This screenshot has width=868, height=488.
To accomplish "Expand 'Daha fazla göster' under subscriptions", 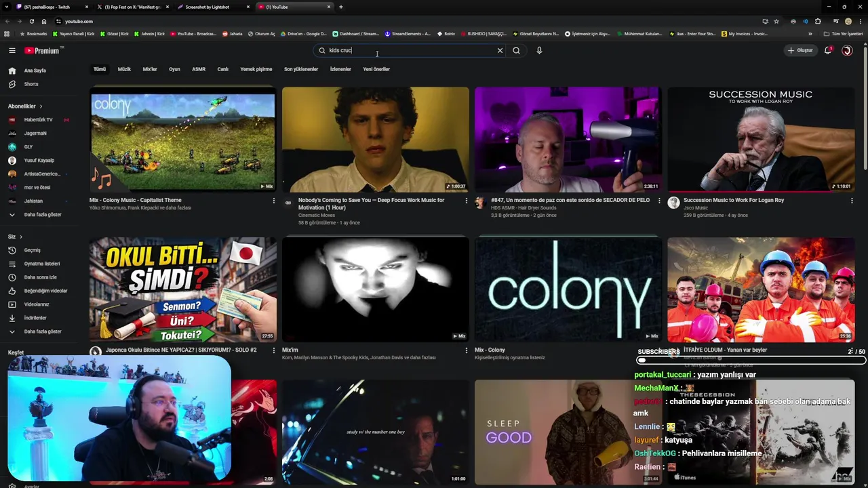I will (42, 215).
